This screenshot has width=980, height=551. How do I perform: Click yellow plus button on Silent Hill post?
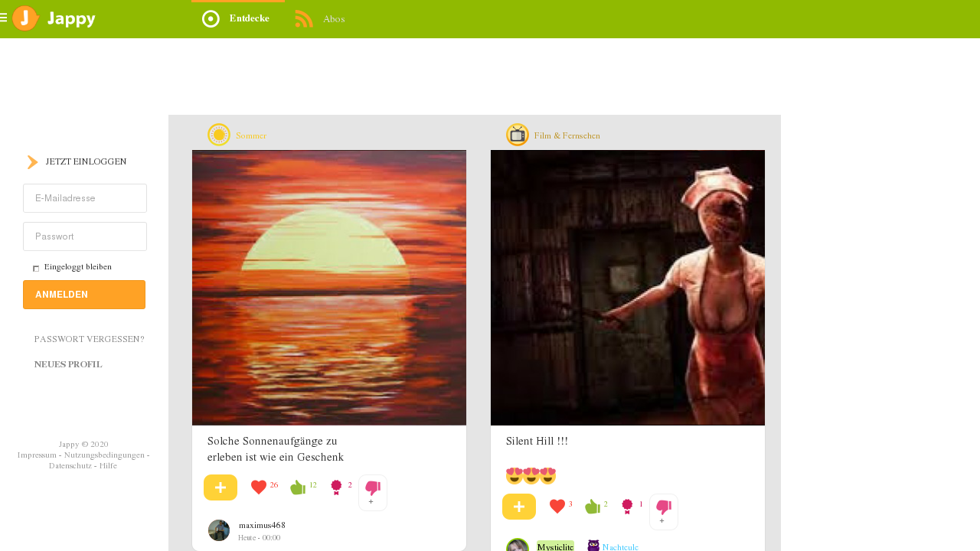(519, 507)
